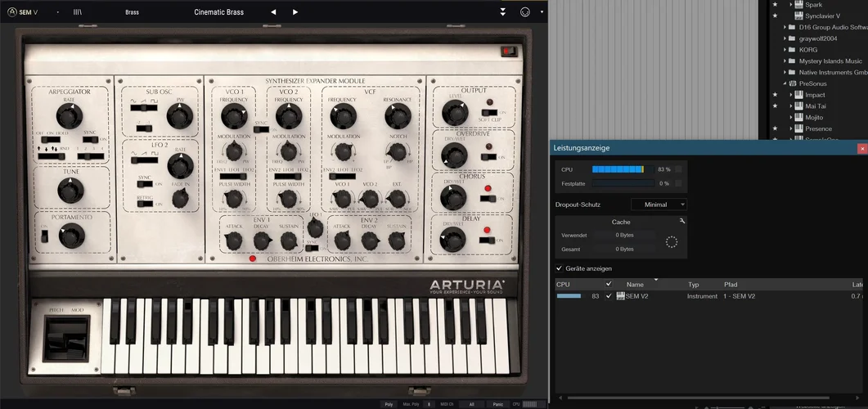Open the Dropout-Schutz Minimal dropdown
Image resolution: width=868 pixels, height=409 pixels.
(659, 204)
